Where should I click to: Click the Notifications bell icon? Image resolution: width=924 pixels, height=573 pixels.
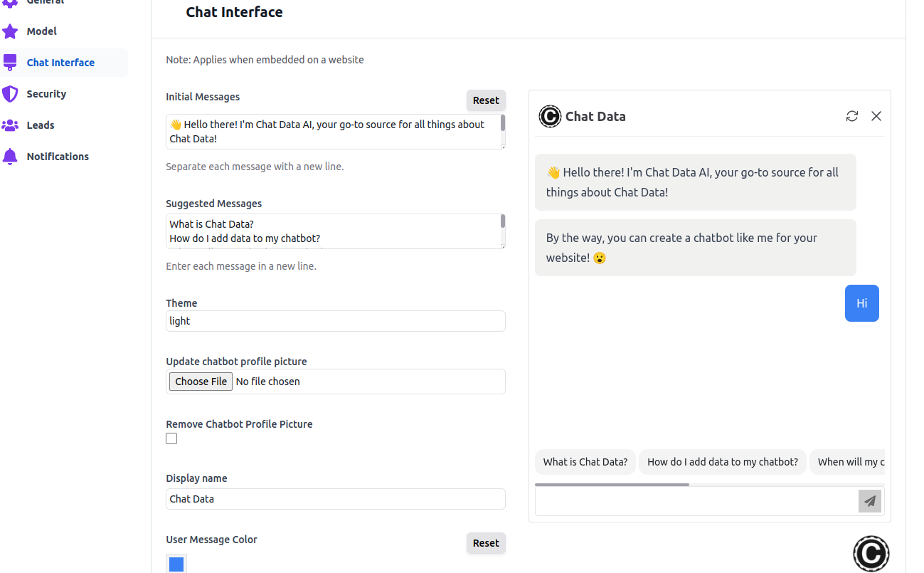coord(10,157)
